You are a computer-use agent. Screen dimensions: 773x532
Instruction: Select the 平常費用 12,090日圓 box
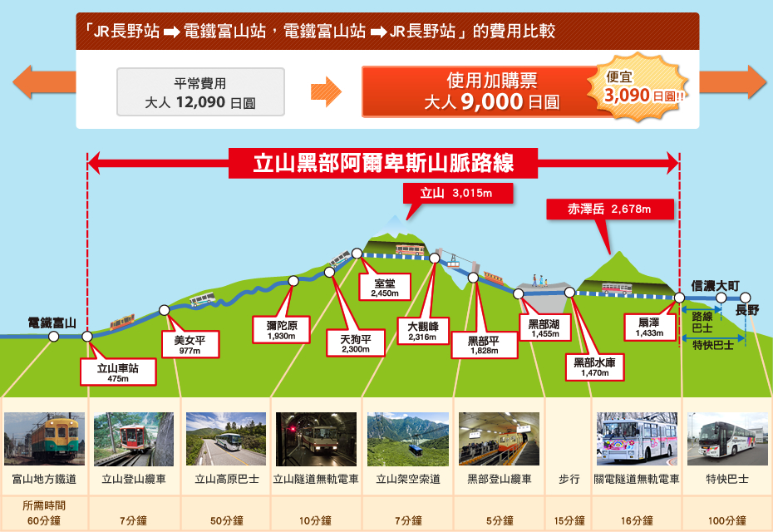tap(200, 91)
